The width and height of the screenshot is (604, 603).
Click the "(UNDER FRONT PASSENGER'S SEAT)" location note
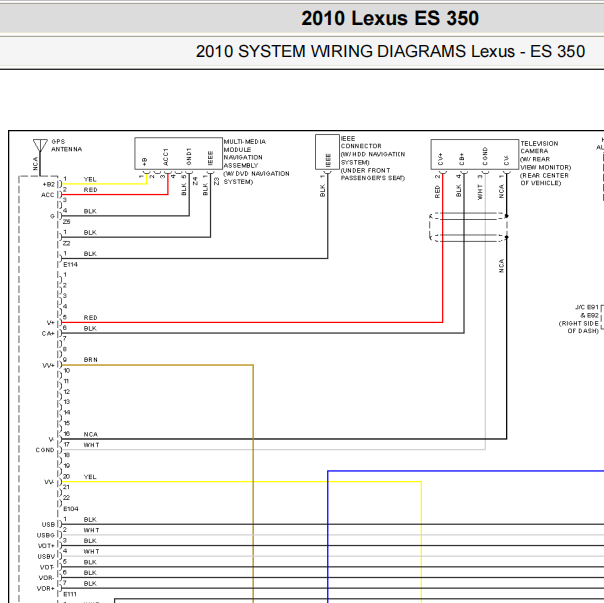(x=372, y=174)
